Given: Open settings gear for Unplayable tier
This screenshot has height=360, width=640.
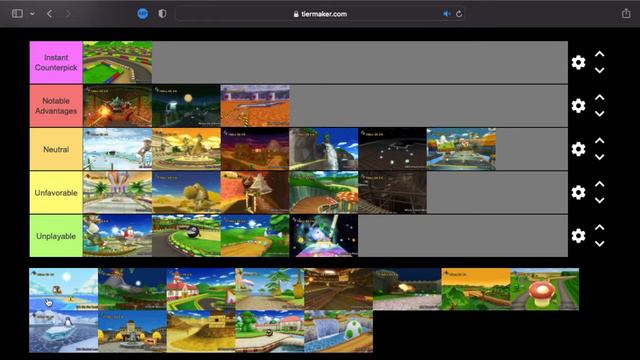Looking at the screenshot, I should tap(578, 236).
